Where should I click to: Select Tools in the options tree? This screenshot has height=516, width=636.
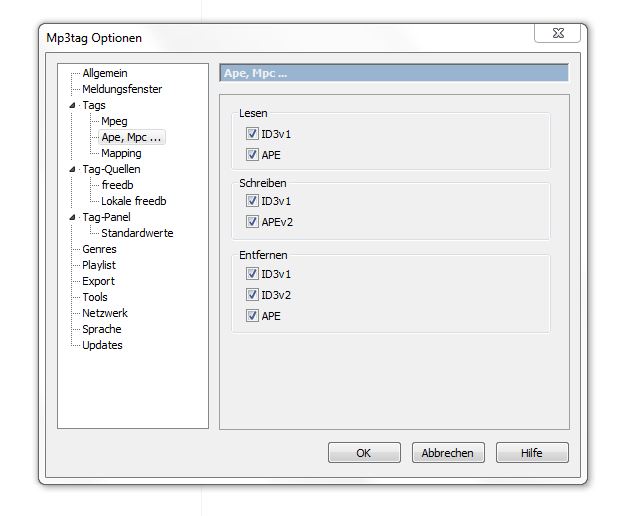click(x=95, y=297)
